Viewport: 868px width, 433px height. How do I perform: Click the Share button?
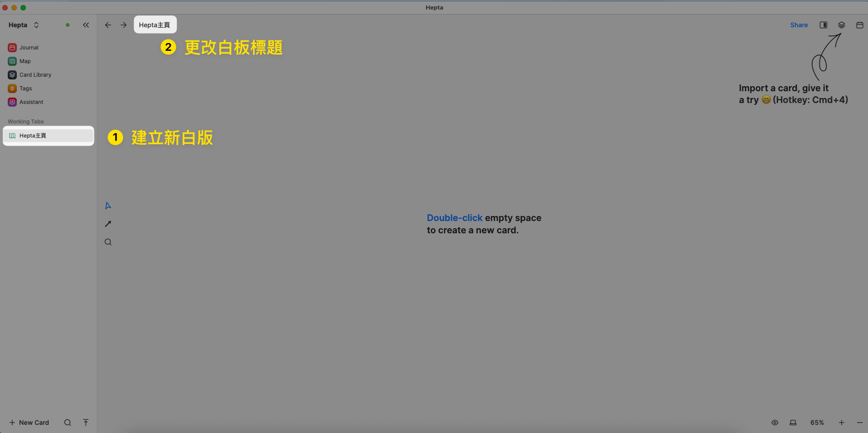(x=799, y=25)
